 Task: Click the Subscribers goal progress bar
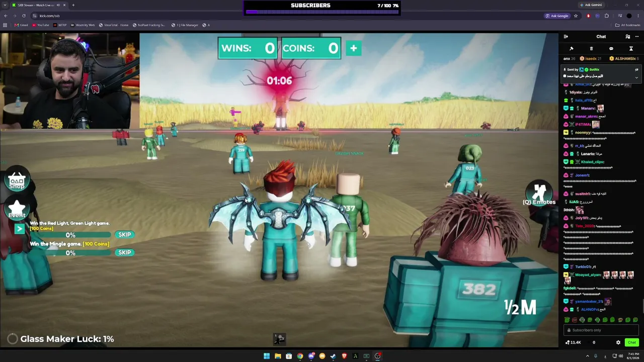(x=322, y=12)
